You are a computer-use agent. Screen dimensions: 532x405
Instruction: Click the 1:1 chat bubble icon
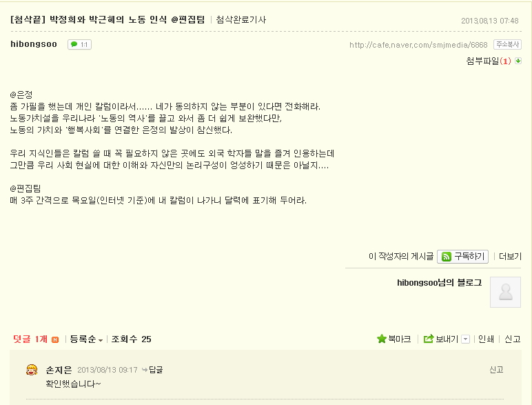click(x=79, y=45)
